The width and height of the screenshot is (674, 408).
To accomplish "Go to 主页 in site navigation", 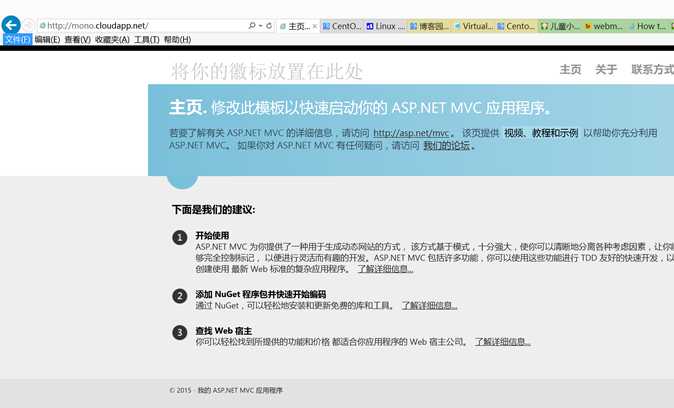I will coord(570,69).
